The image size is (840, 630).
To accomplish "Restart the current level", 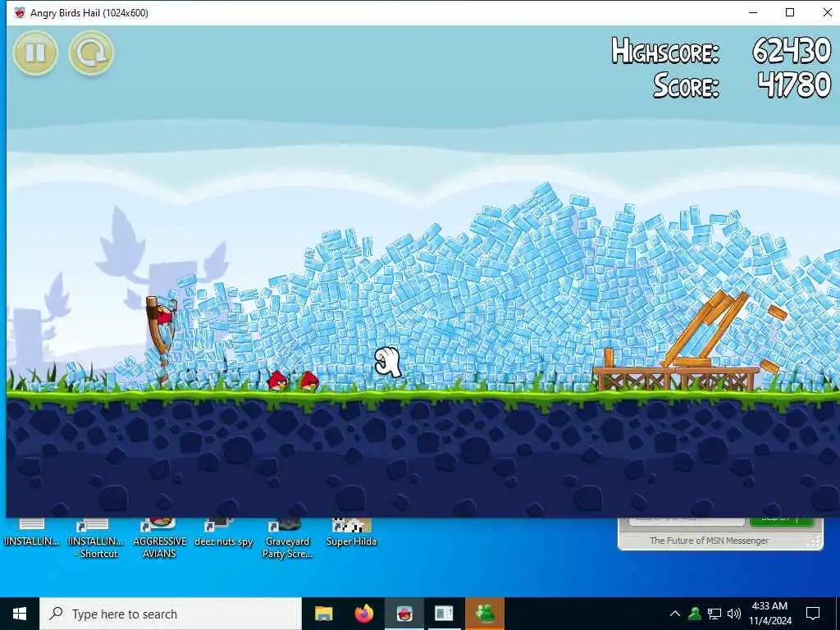I will point(91,53).
